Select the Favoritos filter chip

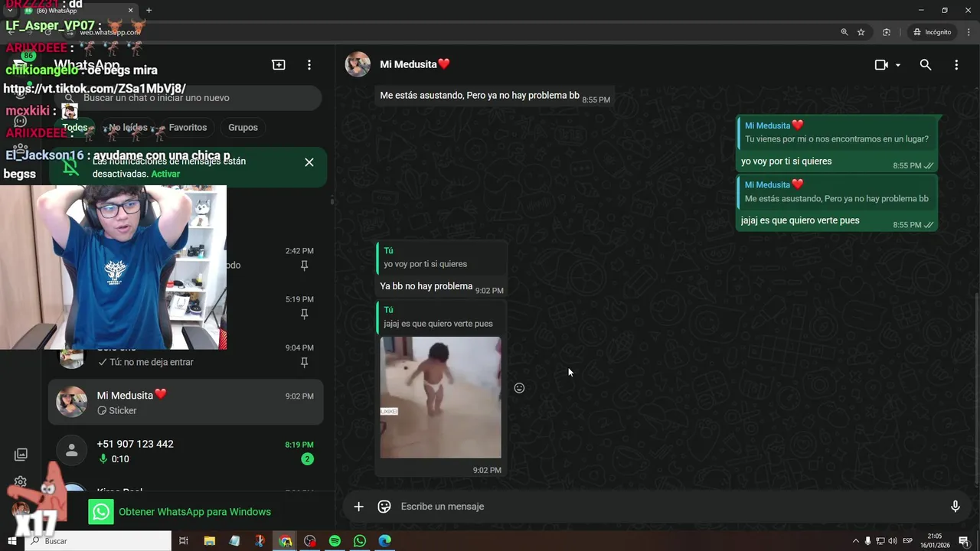point(188,128)
